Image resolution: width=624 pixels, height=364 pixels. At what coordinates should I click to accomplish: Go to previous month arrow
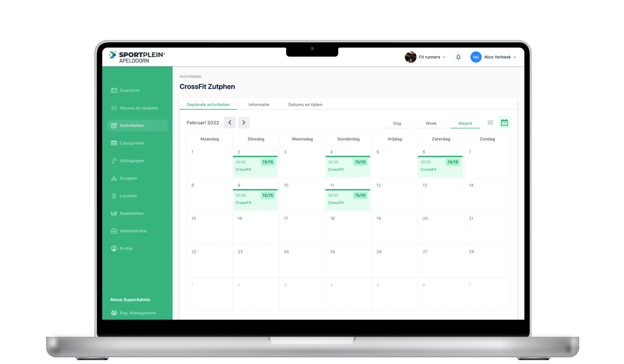click(x=230, y=123)
